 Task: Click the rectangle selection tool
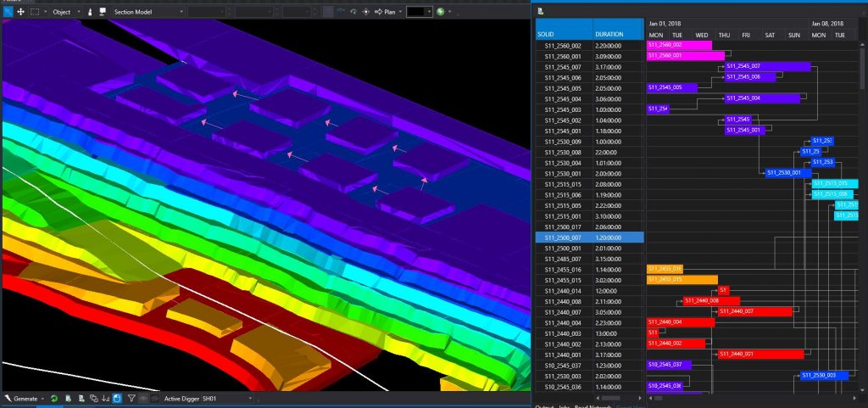[35, 12]
